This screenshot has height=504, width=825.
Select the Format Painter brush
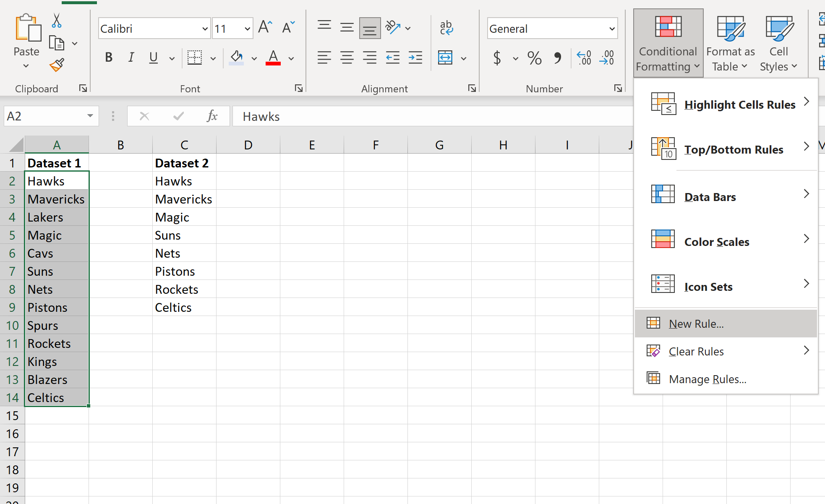[x=57, y=65]
